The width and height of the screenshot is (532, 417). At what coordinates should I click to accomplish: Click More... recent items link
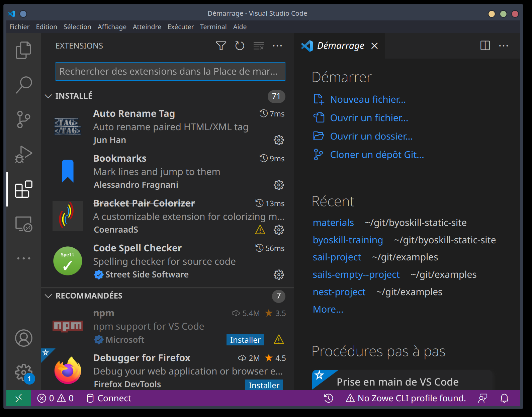[328, 309]
